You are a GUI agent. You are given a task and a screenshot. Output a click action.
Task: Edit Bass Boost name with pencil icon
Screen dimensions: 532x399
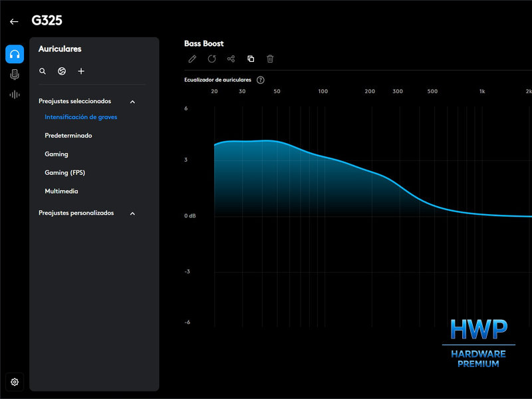point(192,59)
